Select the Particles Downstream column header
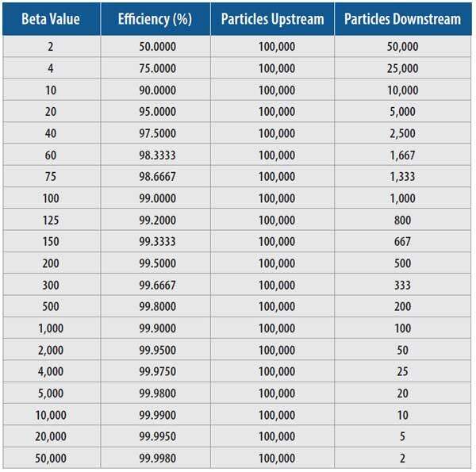 402,19
